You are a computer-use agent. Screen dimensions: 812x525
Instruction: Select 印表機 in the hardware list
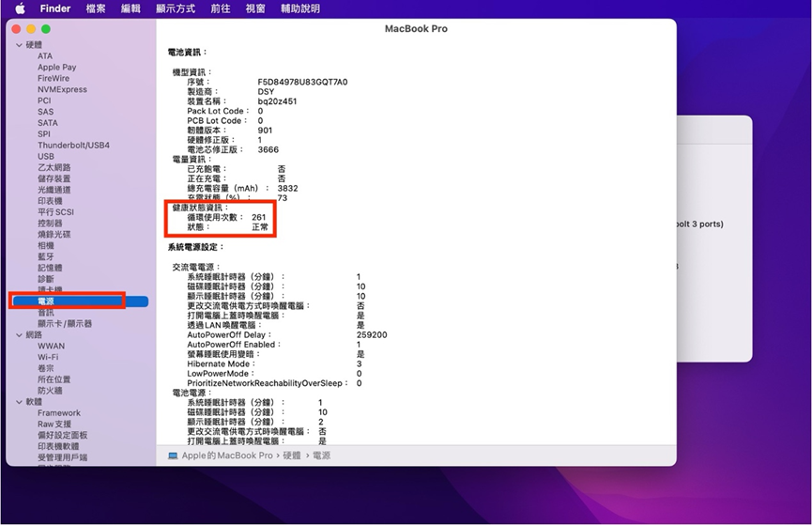click(x=50, y=201)
